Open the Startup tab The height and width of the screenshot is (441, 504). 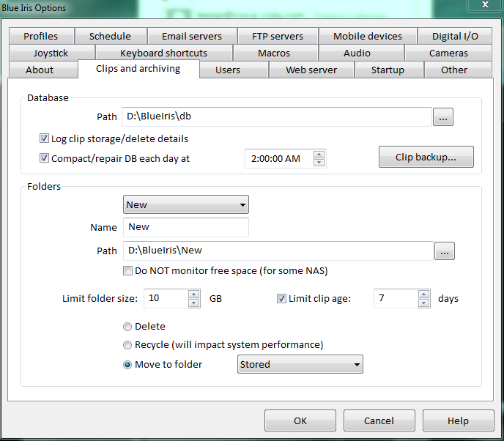click(388, 70)
